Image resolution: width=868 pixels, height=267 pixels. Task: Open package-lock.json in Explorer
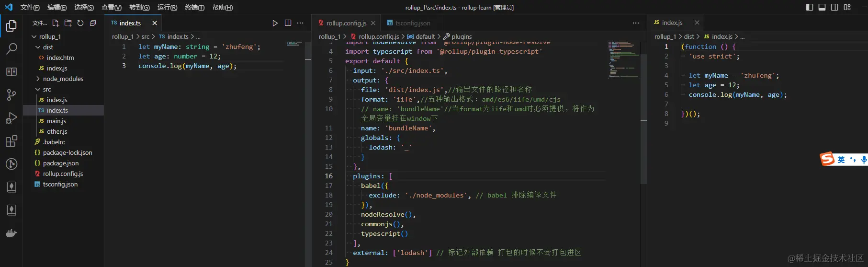64,152
